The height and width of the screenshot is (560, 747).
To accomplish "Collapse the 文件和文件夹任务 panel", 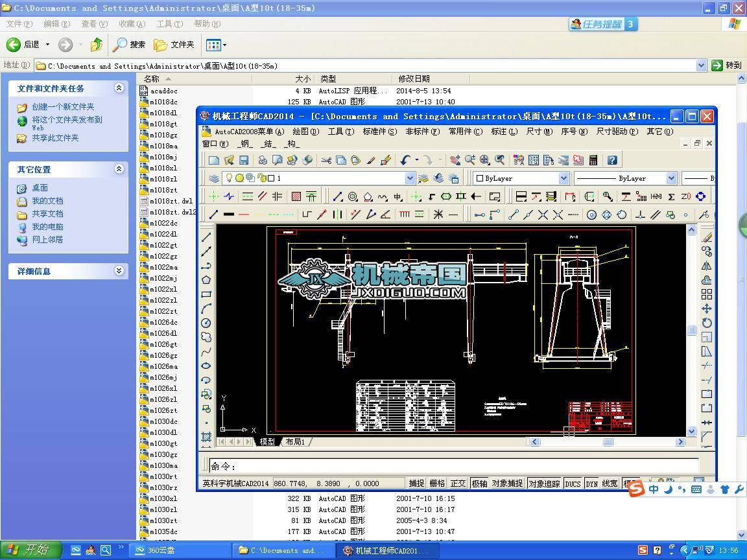I will [x=119, y=88].
